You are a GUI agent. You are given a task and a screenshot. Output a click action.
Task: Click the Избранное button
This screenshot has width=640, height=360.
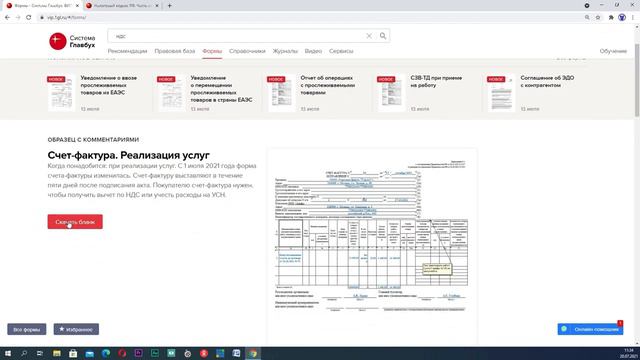click(76, 329)
